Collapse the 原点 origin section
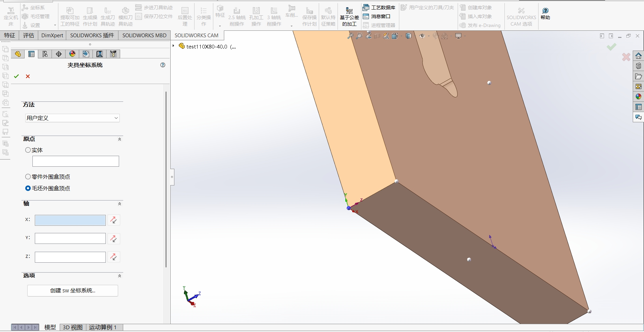 tap(119, 139)
